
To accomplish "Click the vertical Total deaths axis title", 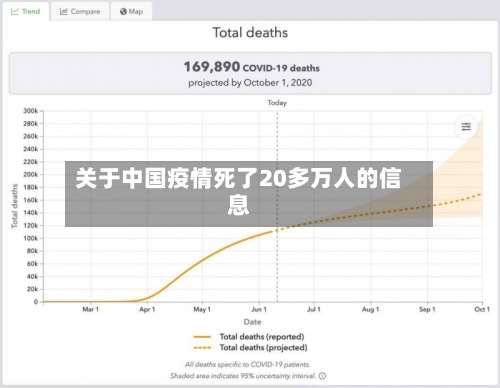I will [x=14, y=206].
